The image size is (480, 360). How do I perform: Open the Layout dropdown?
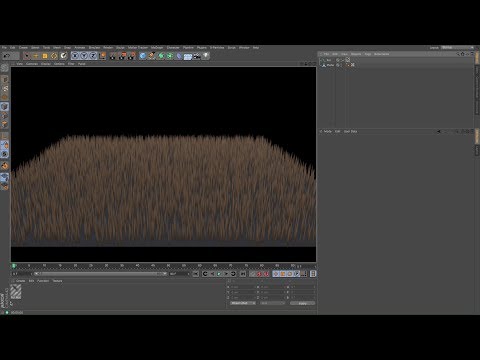(x=457, y=48)
